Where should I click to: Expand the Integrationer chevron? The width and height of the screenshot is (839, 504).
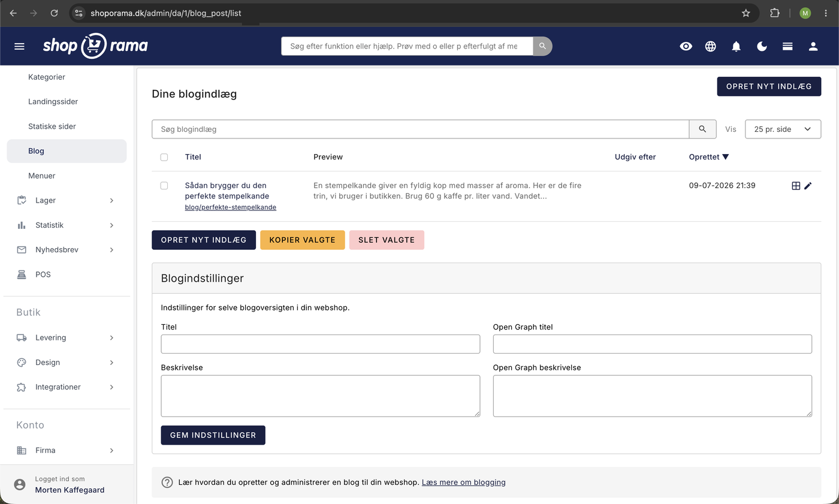point(111,387)
